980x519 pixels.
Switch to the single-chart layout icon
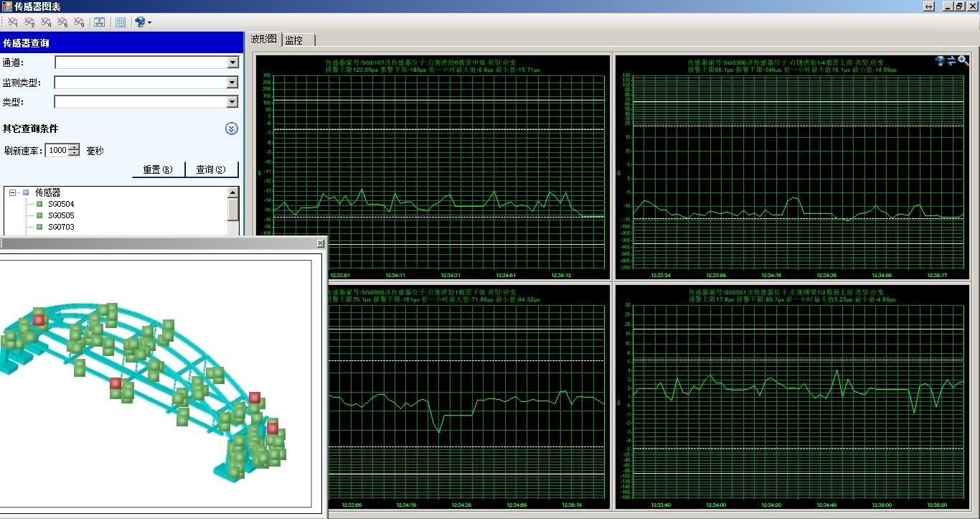[13, 22]
